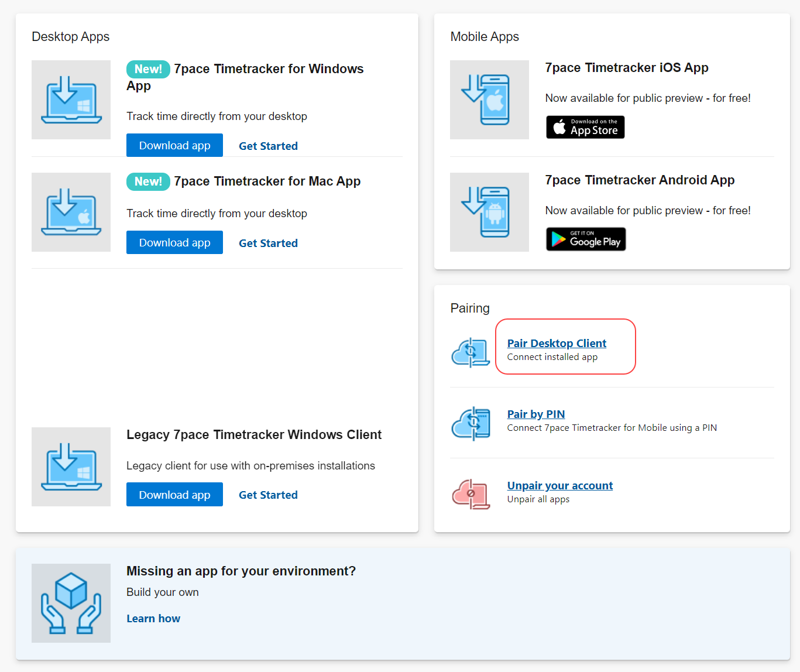Click the 'Mobile Apps' section heading
The width and height of the screenshot is (800, 672).
coord(485,36)
